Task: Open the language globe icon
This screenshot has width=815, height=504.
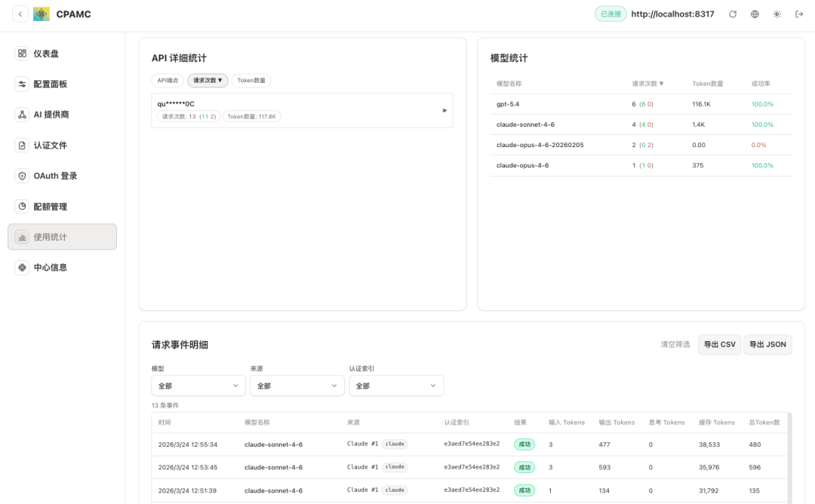Action: point(755,14)
